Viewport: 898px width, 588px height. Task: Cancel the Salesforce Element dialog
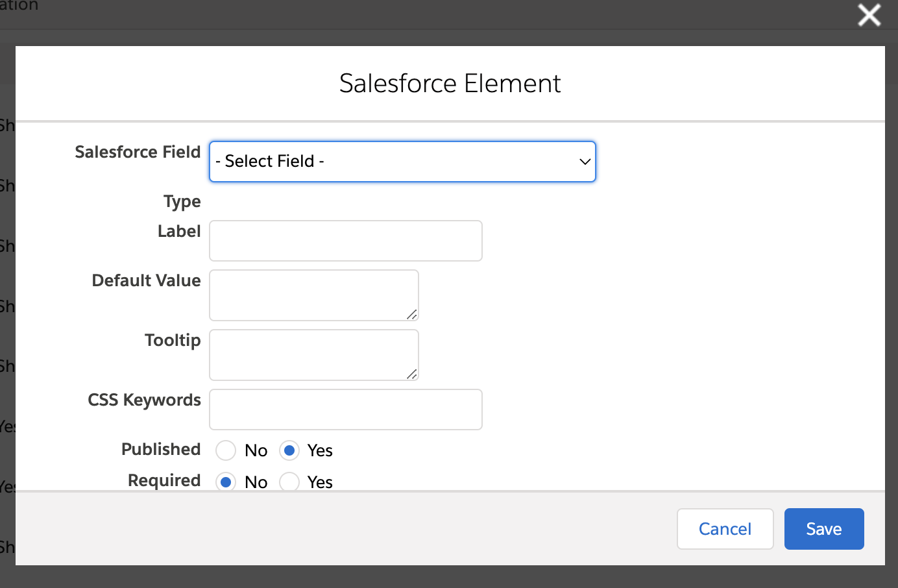click(725, 529)
